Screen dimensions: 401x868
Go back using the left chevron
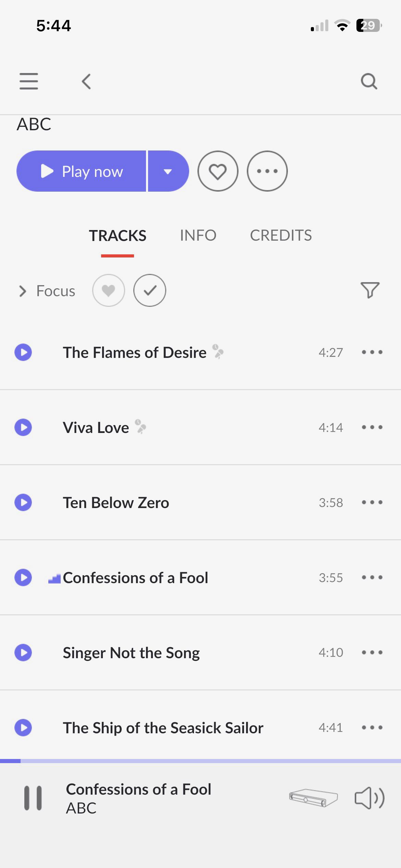coord(86,82)
